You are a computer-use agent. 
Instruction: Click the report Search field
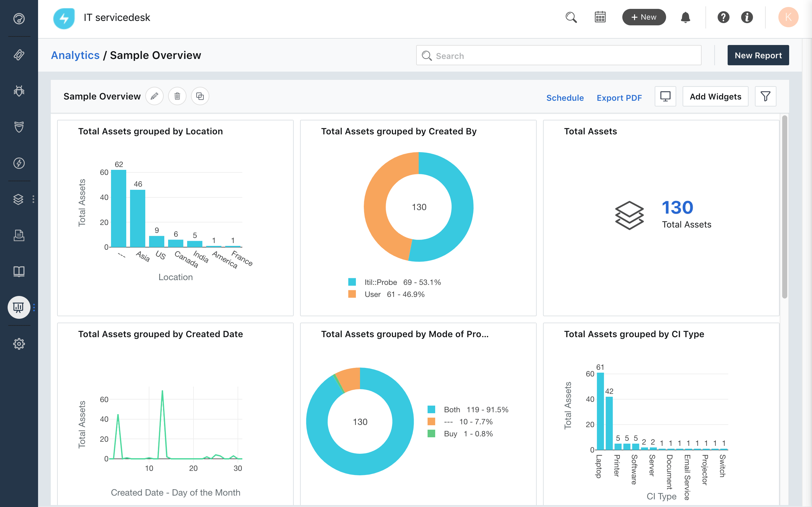pos(559,56)
